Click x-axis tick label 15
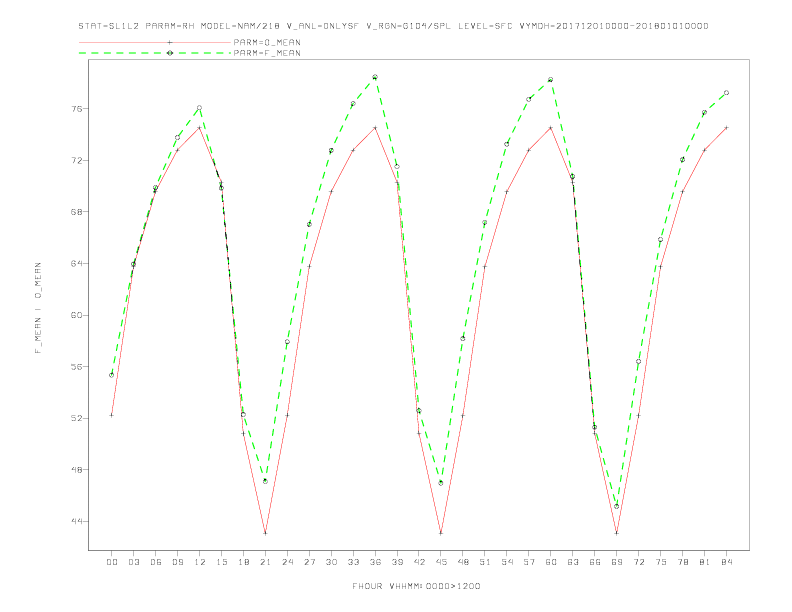The image size is (792, 612). point(221,562)
